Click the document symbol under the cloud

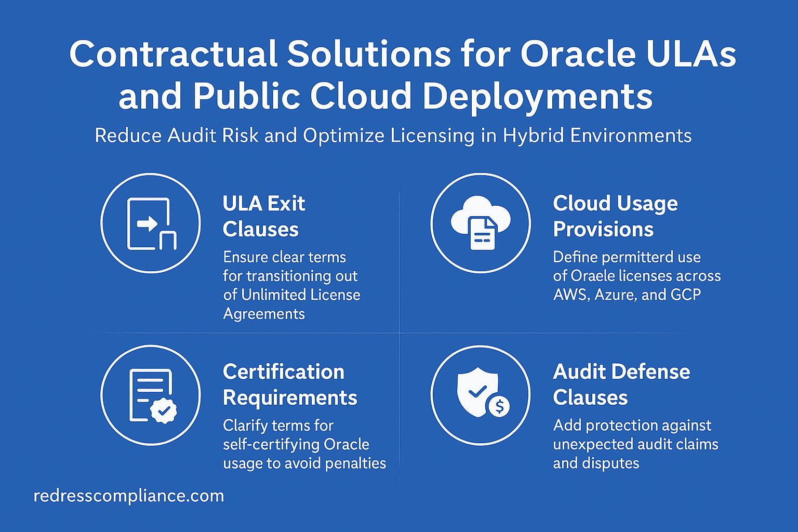[482, 234]
